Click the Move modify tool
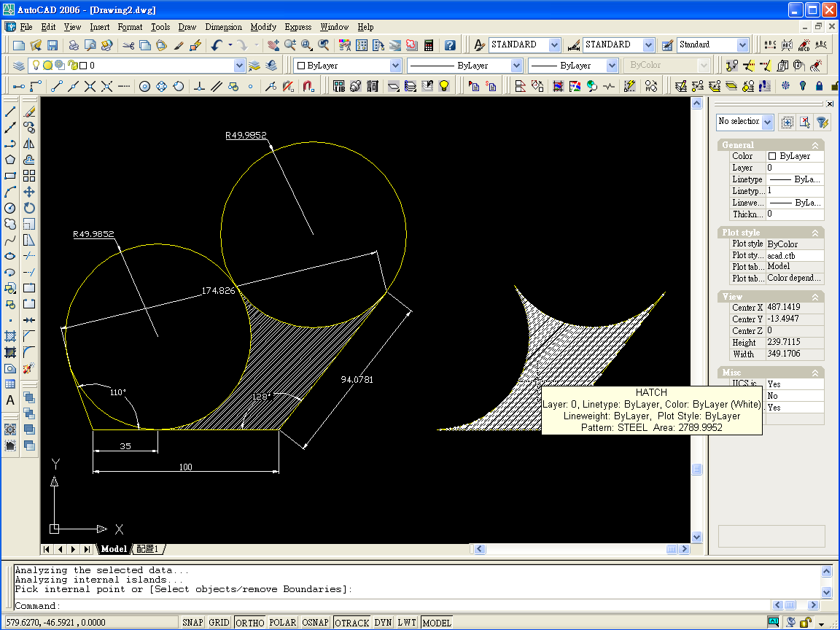The width and height of the screenshot is (840, 630). 29,192
